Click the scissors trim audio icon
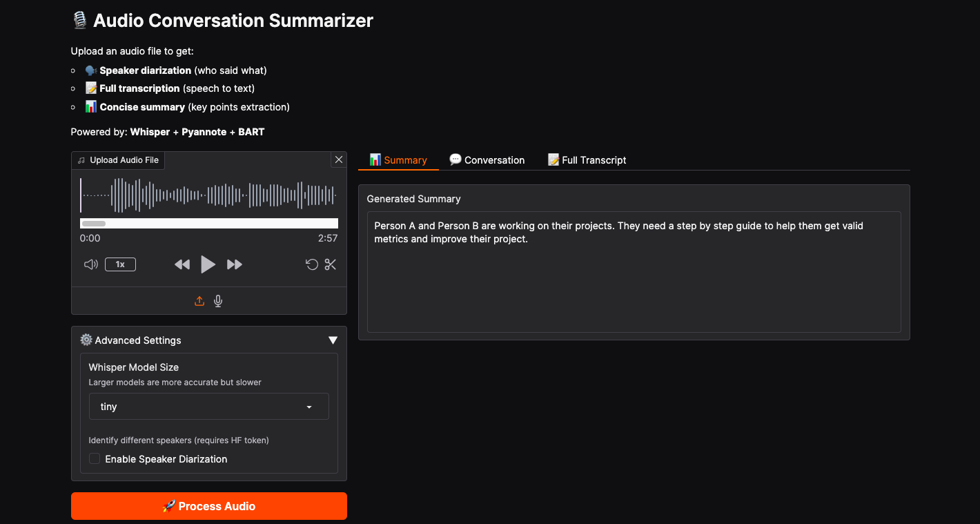Viewport: 980px width, 524px height. point(331,264)
